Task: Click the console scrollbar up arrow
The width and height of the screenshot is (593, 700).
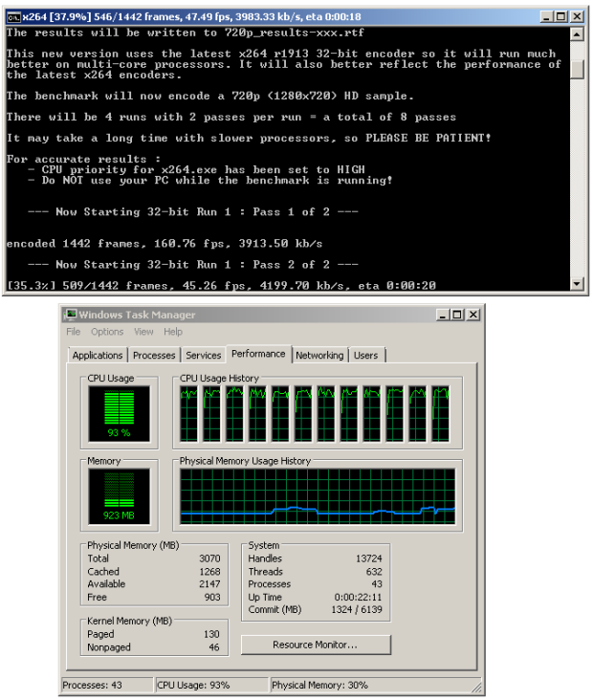Action: click(x=577, y=33)
